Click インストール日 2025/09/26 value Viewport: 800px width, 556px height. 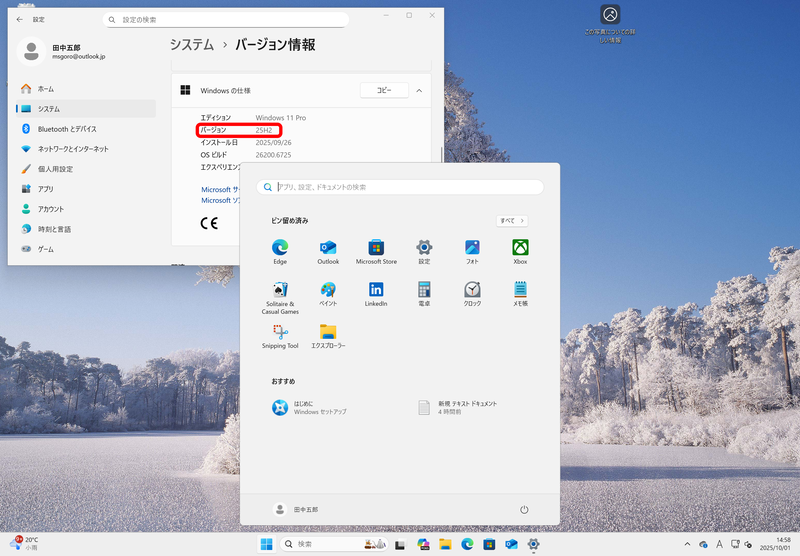click(273, 143)
